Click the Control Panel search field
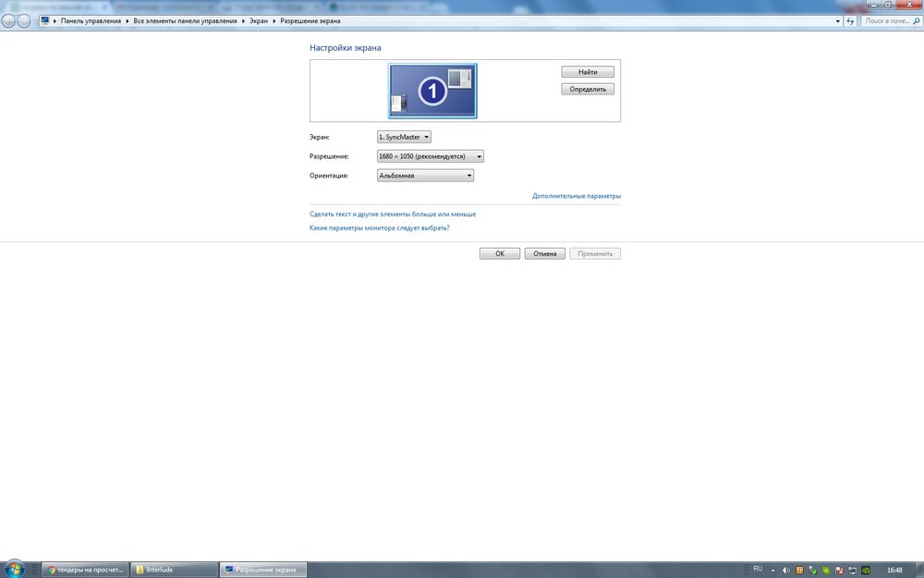Image resolution: width=924 pixels, height=578 pixels. click(887, 20)
